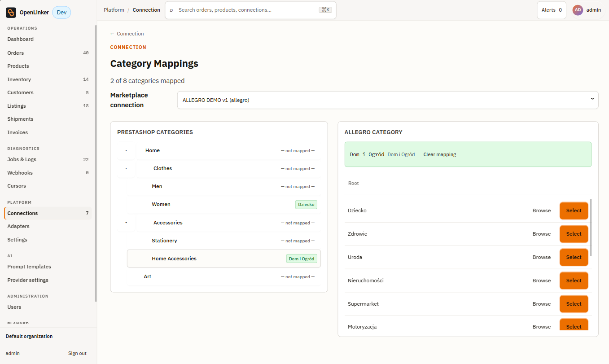Click the admin username in the header
This screenshot has height=364, width=609.
(x=593, y=10)
